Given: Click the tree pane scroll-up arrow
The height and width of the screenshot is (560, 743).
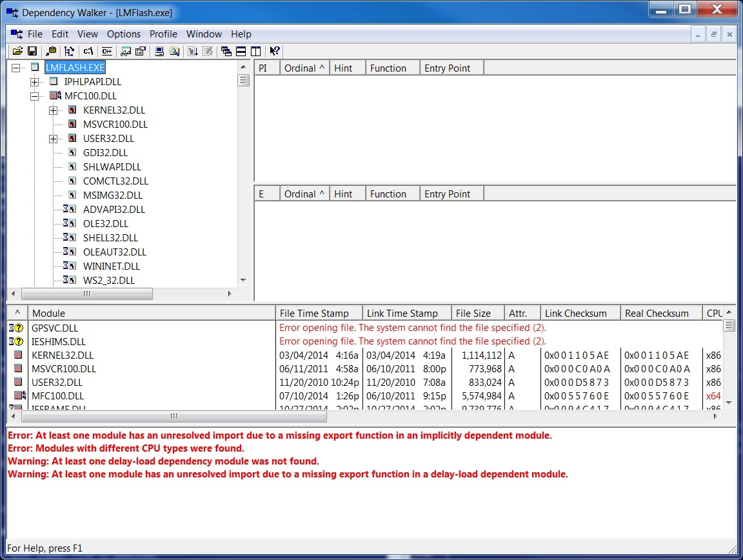Looking at the screenshot, I should coord(243,67).
